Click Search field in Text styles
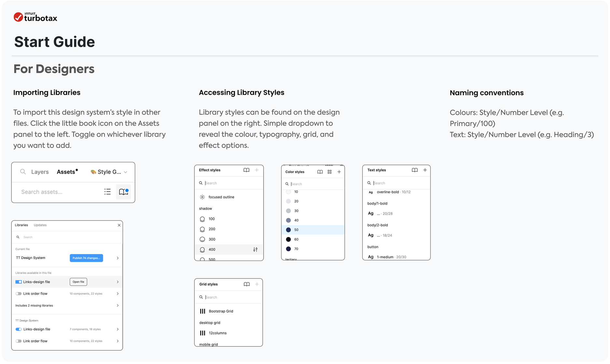Viewport: 610px width, 364px height. pos(396,183)
